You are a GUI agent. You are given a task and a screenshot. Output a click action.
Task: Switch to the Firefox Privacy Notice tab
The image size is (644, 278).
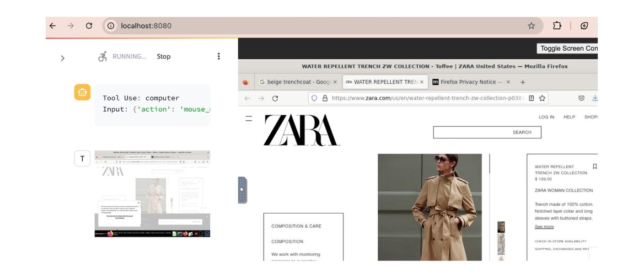point(467,82)
